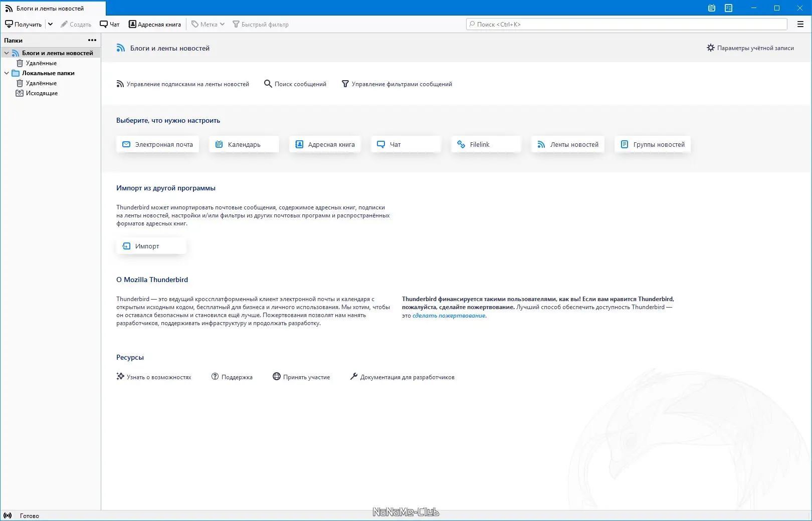812x521 pixels.
Task: Open the dropdown arrow next to Получить
Action: pyautogui.click(x=50, y=24)
